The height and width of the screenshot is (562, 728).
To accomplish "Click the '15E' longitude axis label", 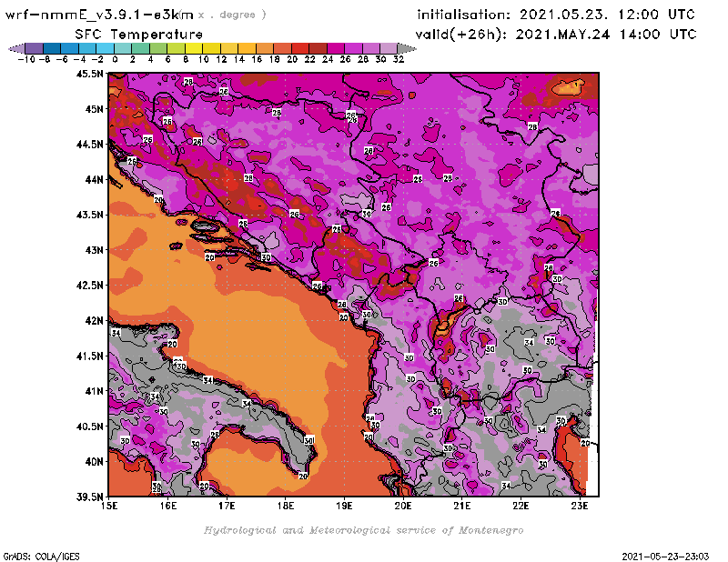I will tap(109, 506).
